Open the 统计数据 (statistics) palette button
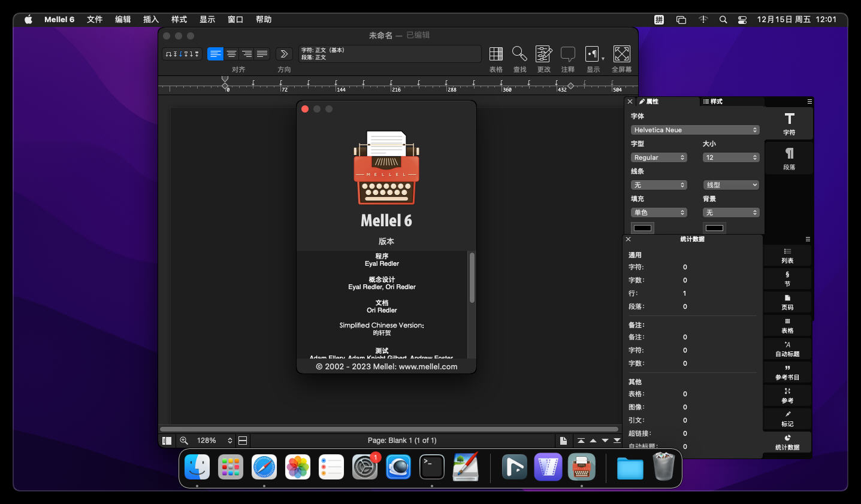 point(787,442)
